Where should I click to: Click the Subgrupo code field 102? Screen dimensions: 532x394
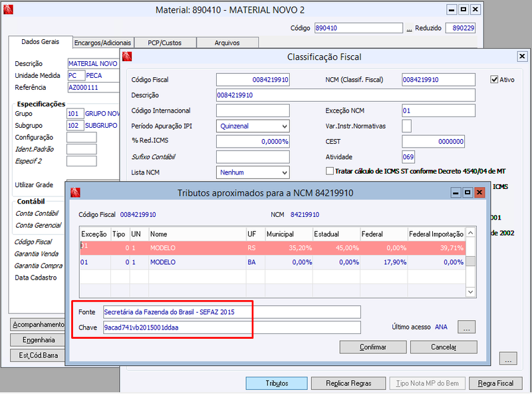click(75, 125)
